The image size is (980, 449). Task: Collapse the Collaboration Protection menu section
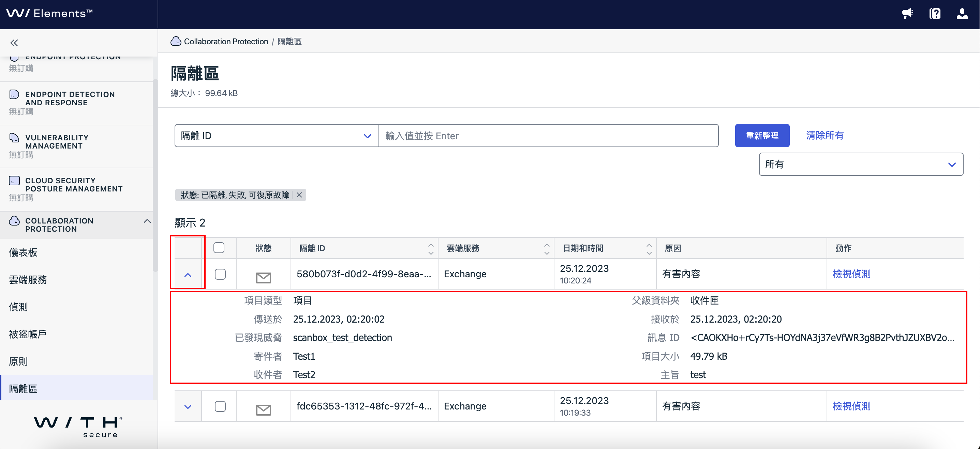[x=147, y=221]
